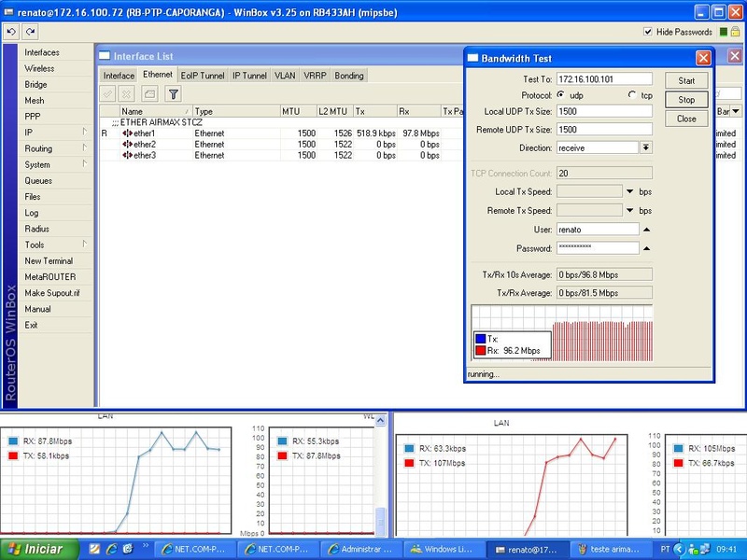Select the udp protocol radio button
The height and width of the screenshot is (560, 747).
[561, 95]
